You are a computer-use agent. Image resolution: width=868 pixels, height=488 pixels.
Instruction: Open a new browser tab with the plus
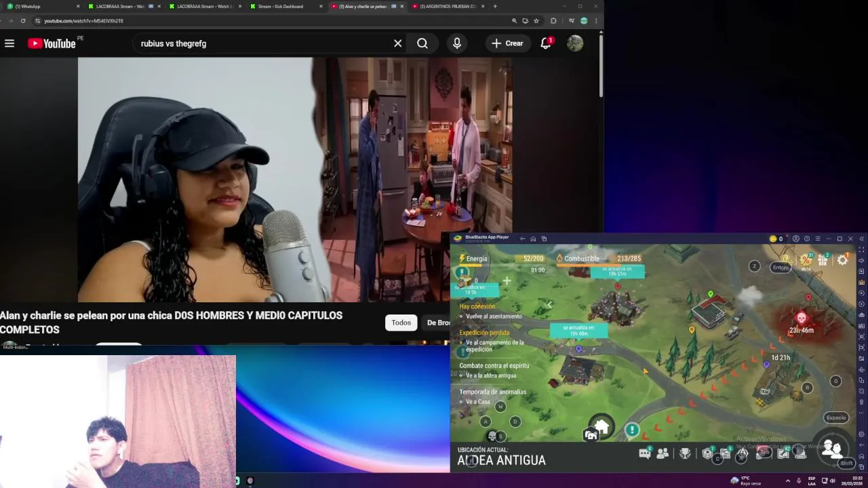point(495,6)
